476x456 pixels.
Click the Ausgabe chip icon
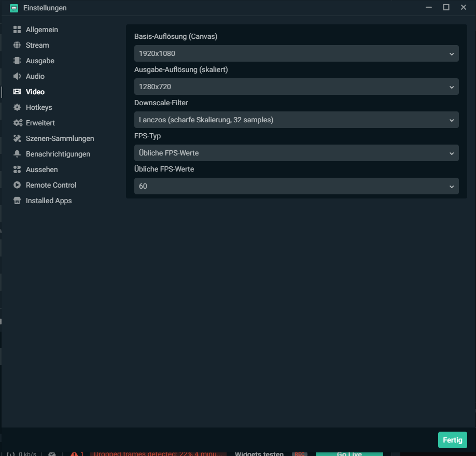[17, 61]
